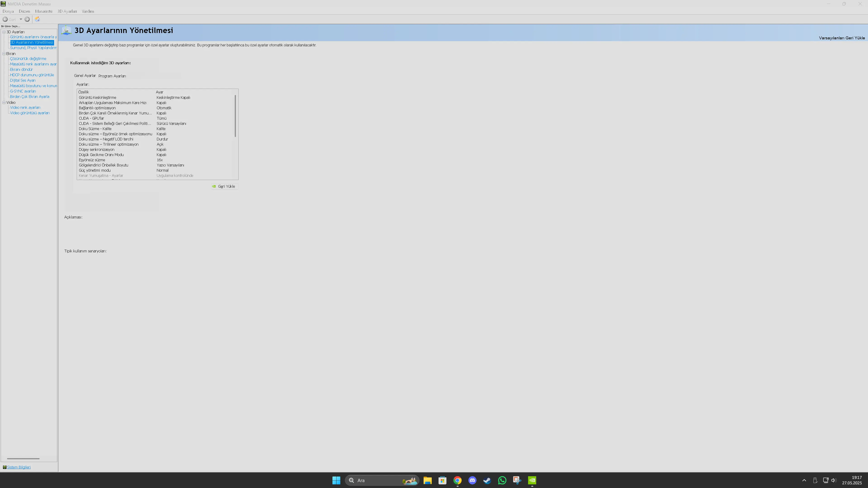The image size is (868, 488).
Task: Show hidden system tray icons
Action: [804, 480]
